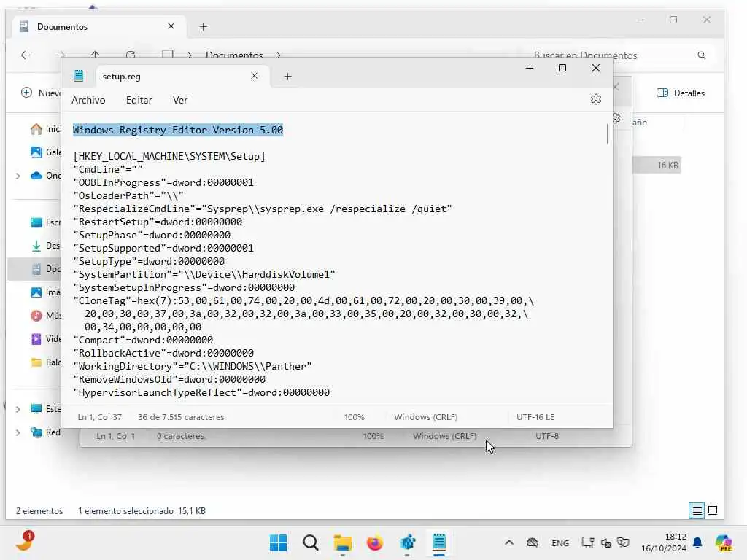747x560 pixels.
Task: Click the path chevron after Documentos in File Explorer
Action: (279, 55)
